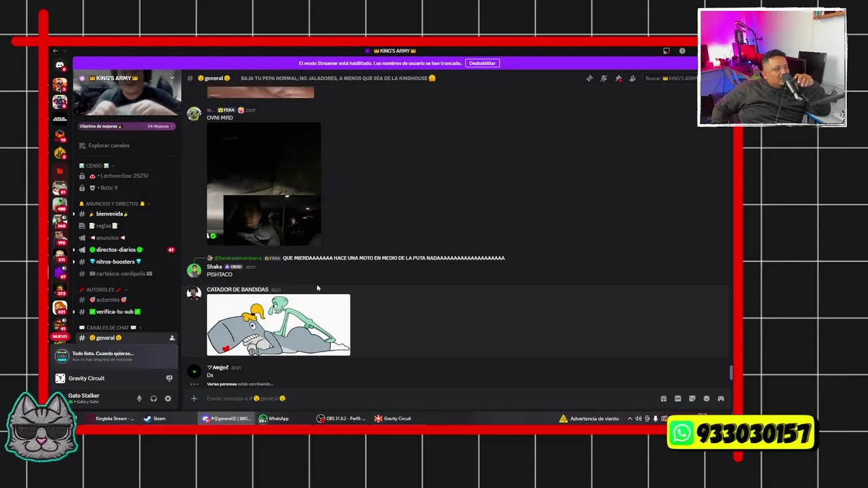The image size is (868, 488).
Task: Collapse the AUTOROLES category
Action: point(103,289)
